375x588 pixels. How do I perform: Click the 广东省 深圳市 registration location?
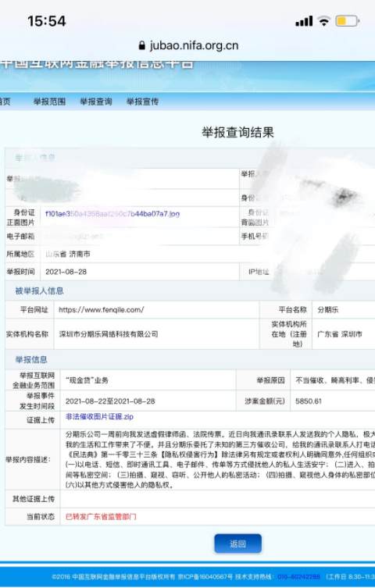coord(340,334)
